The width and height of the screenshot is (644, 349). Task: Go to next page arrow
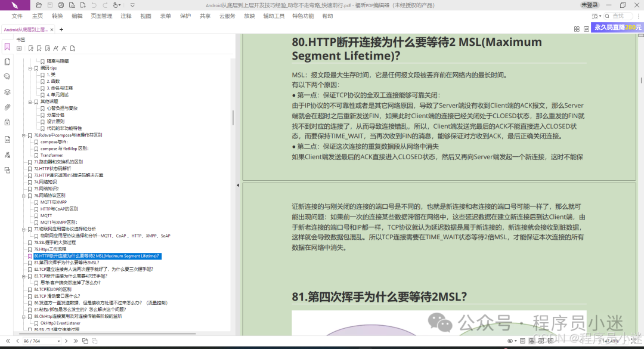66,341
